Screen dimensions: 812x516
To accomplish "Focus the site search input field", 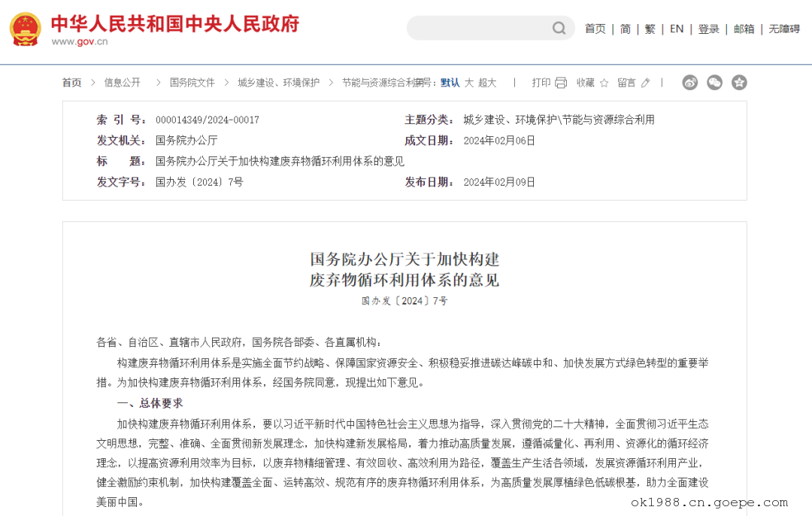I will point(477,29).
